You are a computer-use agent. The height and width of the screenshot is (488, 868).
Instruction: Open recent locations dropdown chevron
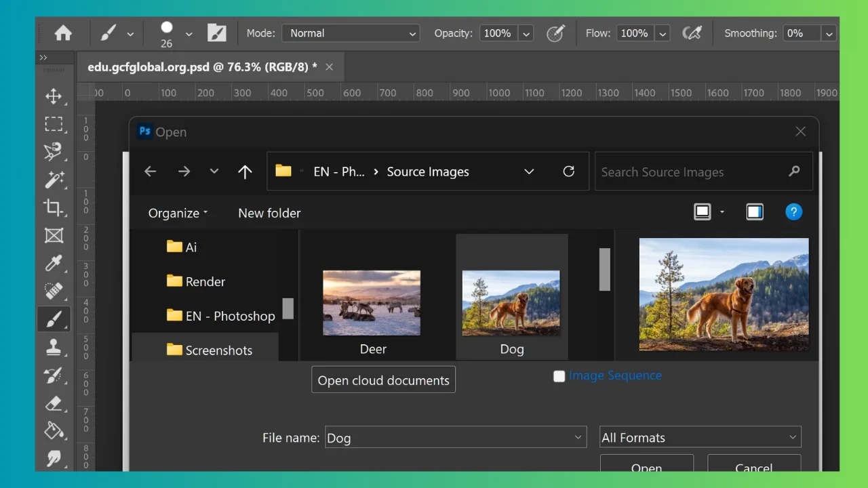[x=214, y=171]
